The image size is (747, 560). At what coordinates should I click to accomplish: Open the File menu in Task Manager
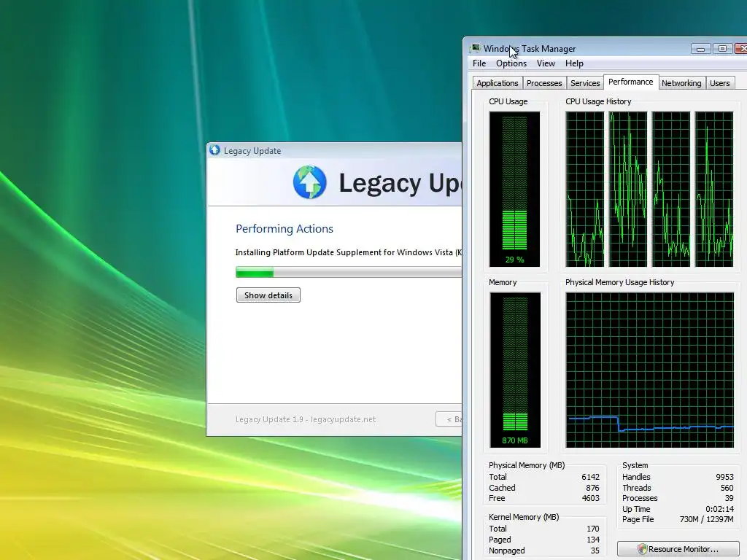pos(479,63)
